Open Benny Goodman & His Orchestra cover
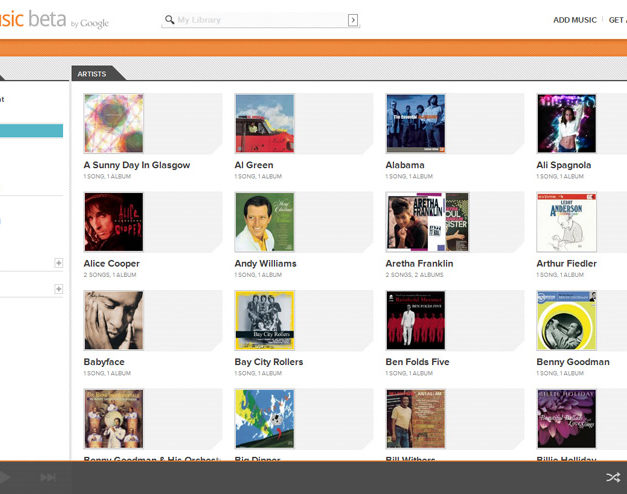Screen dimensions: 627x494 [114, 419]
